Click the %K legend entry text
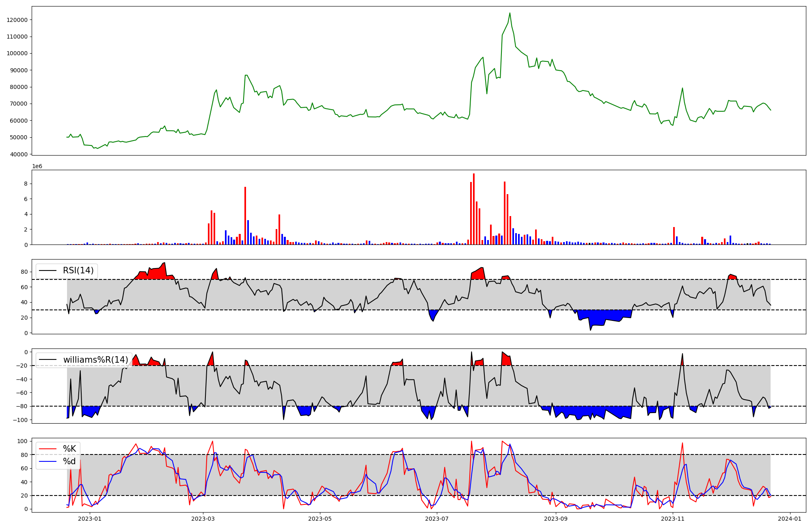 pos(69,449)
